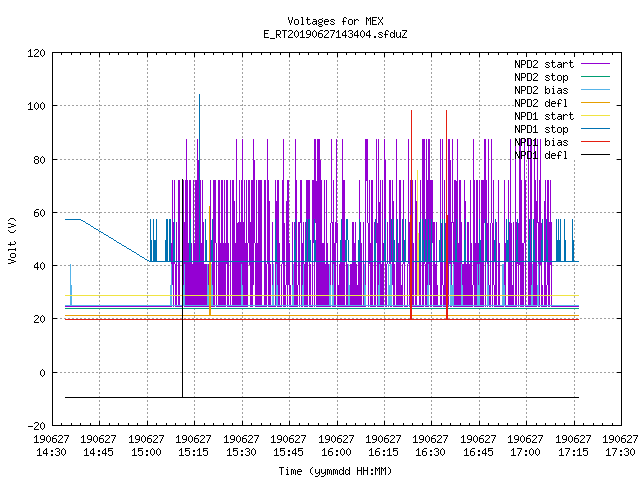Click the yellow NPD1 start legend line
Viewport: 640px width, 480px height.
[x=595, y=116]
